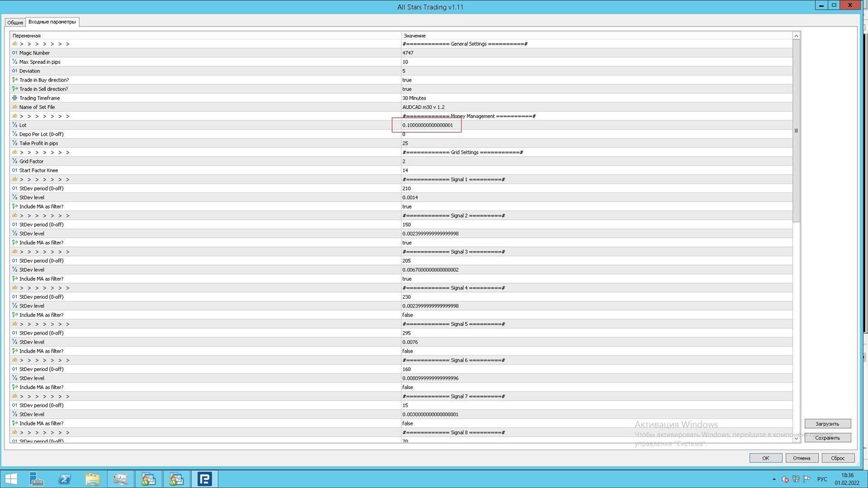This screenshot has height=488, width=868.
Task: Click the Сброс reset button
Action: click(x=838, y=458)
